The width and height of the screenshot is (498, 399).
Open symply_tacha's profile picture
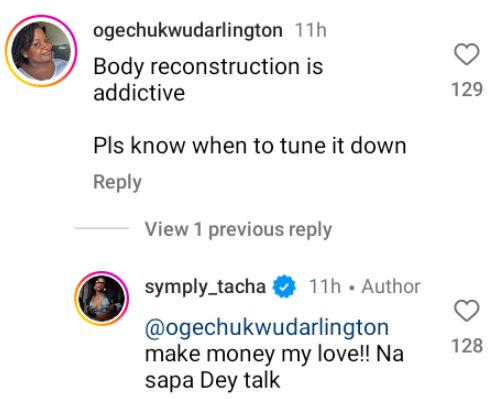point(102,298)
